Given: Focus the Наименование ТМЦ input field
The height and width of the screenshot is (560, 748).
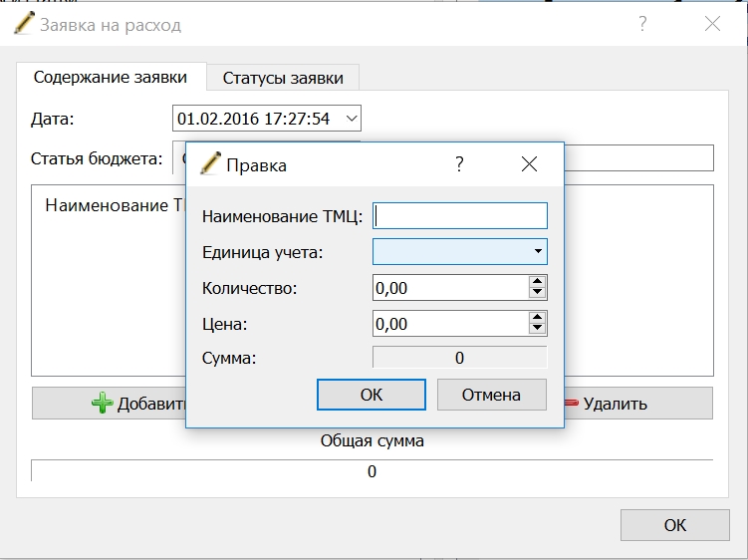Looking at the screenshot, I should tap(460, 216).
